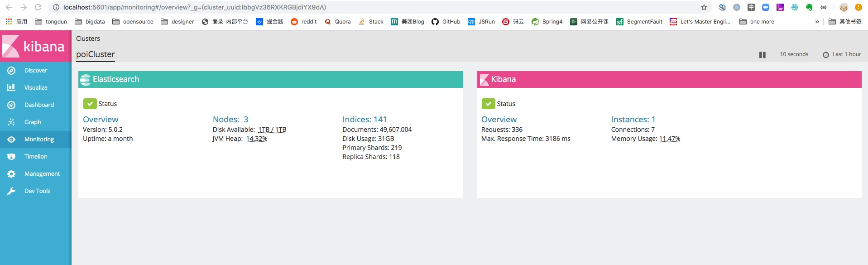This screenshot has height=265, width=868.
Task: Open the apps grid bookmark icon
Action: pos(9,22)
